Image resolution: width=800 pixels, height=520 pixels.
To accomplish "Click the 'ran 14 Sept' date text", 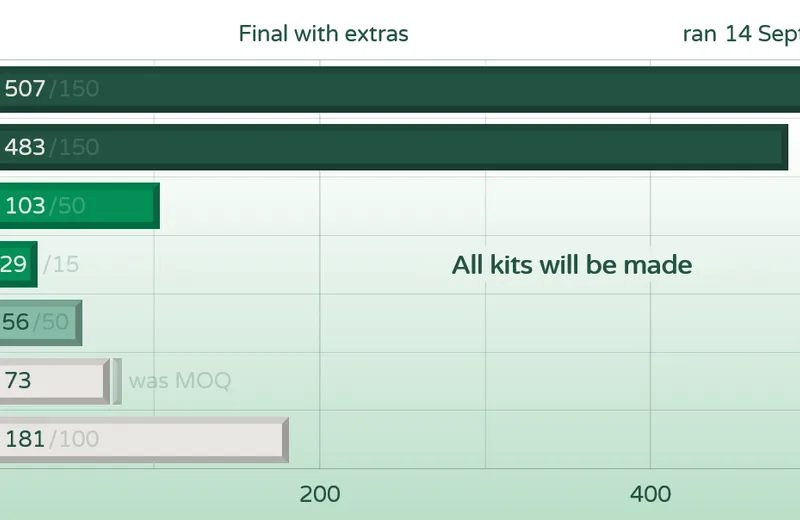I will point(741,34).
